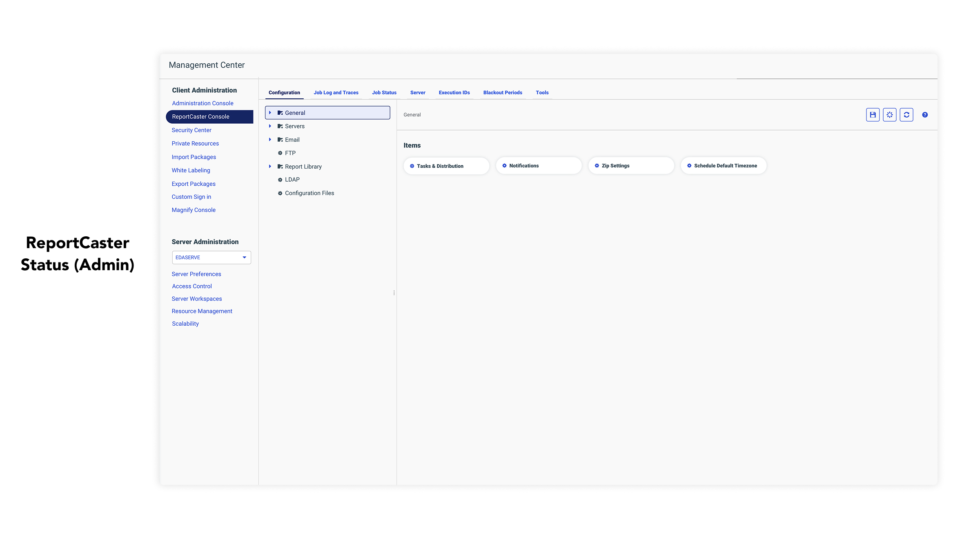The height and width of the screenshot is (551, 980).
Task: Click the gear icon on the Notifications item
Action: pos(504,166)
